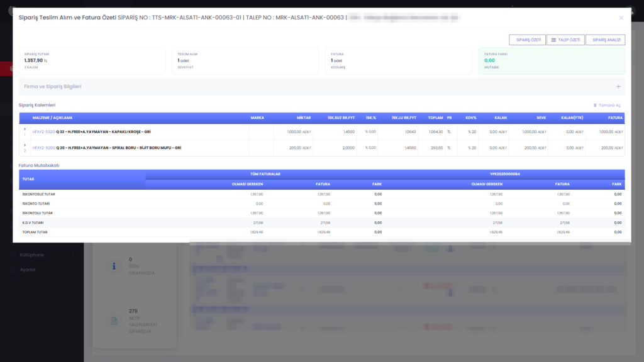Expand the HFAY2-5320 order row chevron
The width and height of the screenshot is (644, 362).
[25, 129]
